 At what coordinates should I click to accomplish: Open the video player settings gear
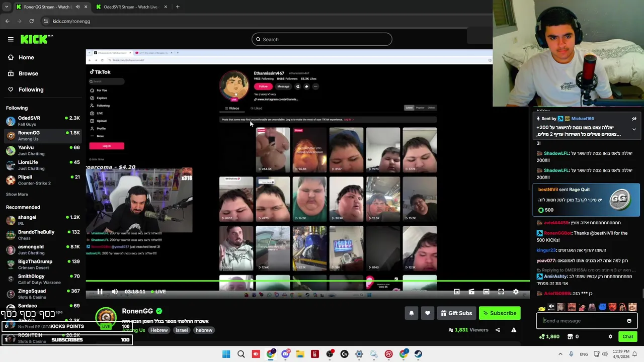(516, 292)
